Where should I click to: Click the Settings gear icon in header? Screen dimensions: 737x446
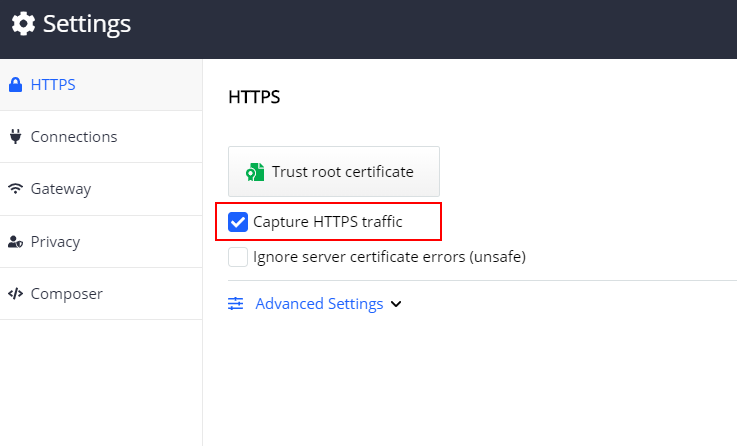click(24, 23)
